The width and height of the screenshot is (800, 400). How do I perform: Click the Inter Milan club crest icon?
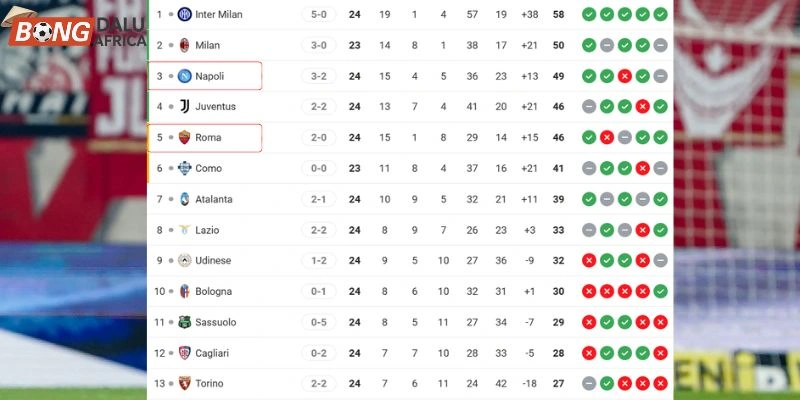(x=184, y=15)
